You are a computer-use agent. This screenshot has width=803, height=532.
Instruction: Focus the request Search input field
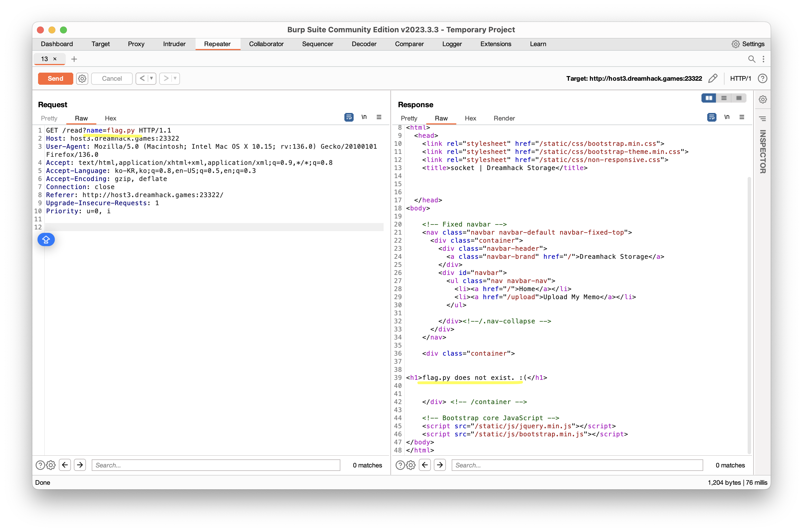216,465
